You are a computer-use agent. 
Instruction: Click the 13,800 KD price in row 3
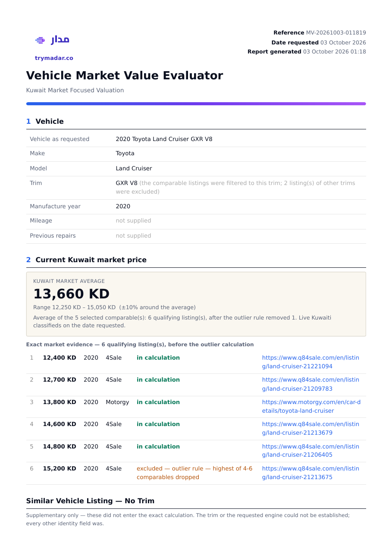(x=60, y=402)
